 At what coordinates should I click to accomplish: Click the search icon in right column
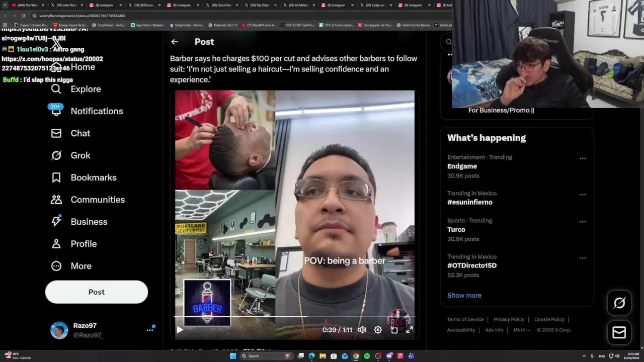(x=449, y=42)
